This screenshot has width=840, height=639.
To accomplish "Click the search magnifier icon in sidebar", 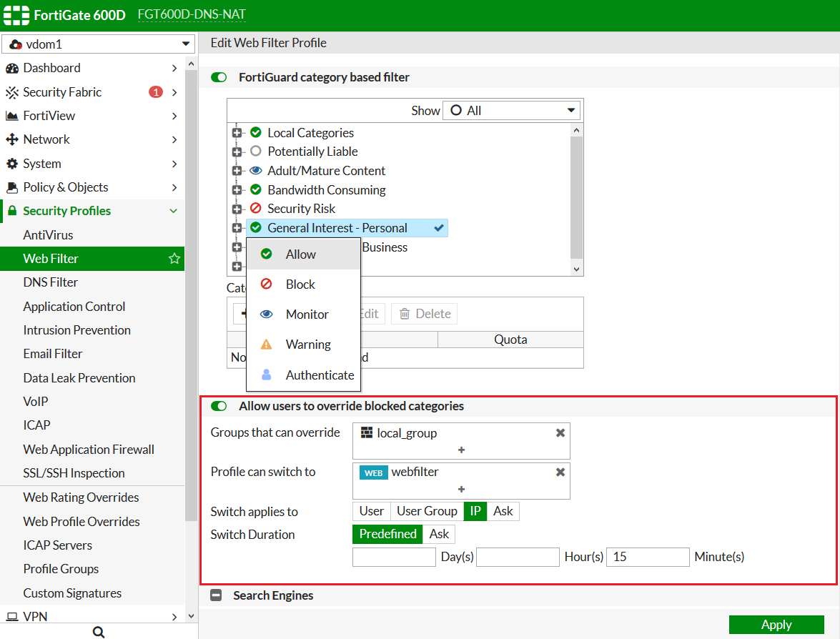I will (99, 632).
